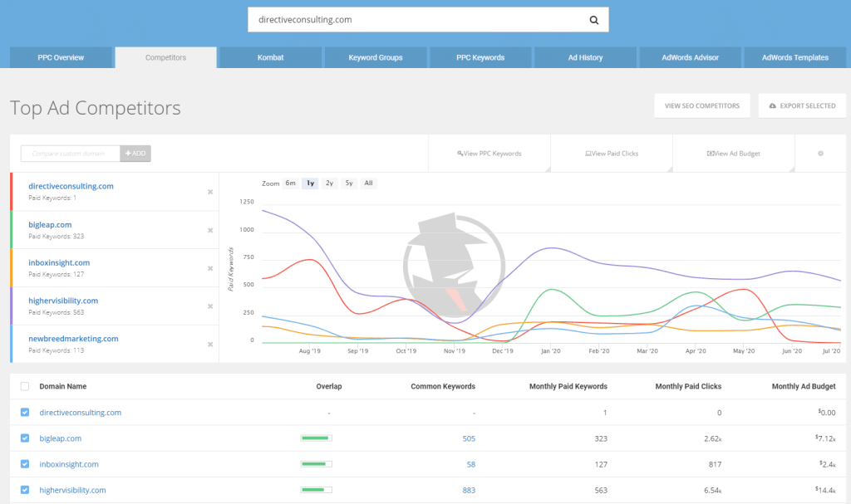Screen dimensions: 851x504
Task: Set chart zoom to 6m
Action: (290, 183)
